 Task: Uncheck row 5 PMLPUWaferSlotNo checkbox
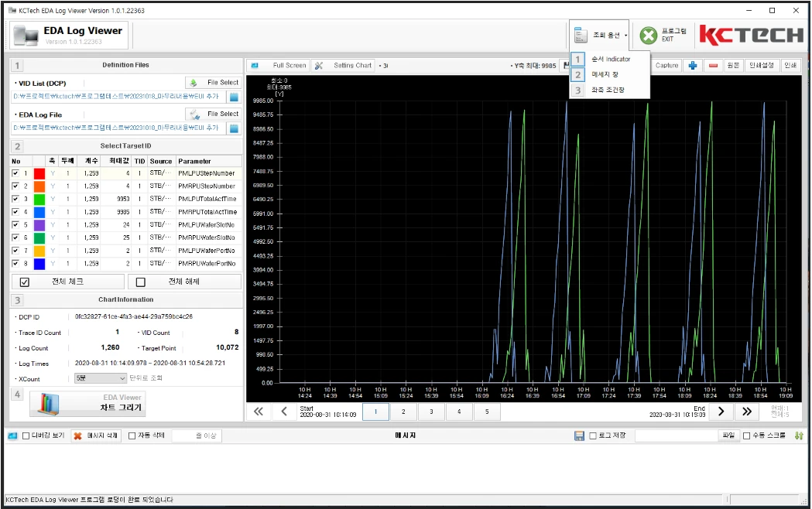(15, 225)
